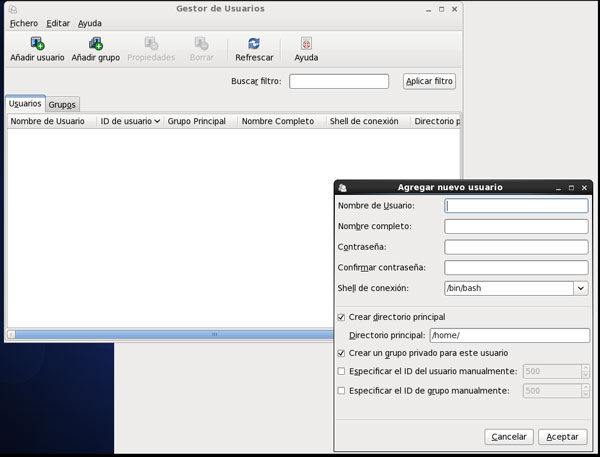600x457 pixels.
Task: Focus the Nombre de Usuario text field
Action: pyautogui.click(x=516, y=206)
